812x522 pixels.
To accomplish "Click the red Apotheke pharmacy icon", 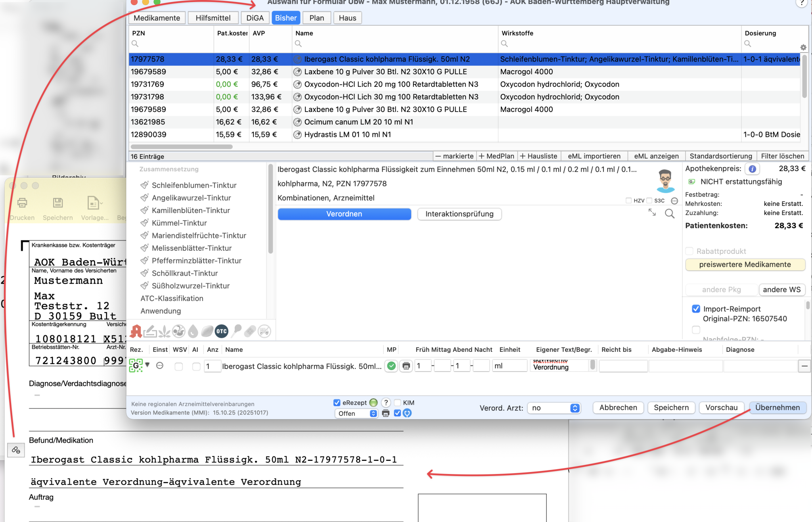I will point(137,330).
